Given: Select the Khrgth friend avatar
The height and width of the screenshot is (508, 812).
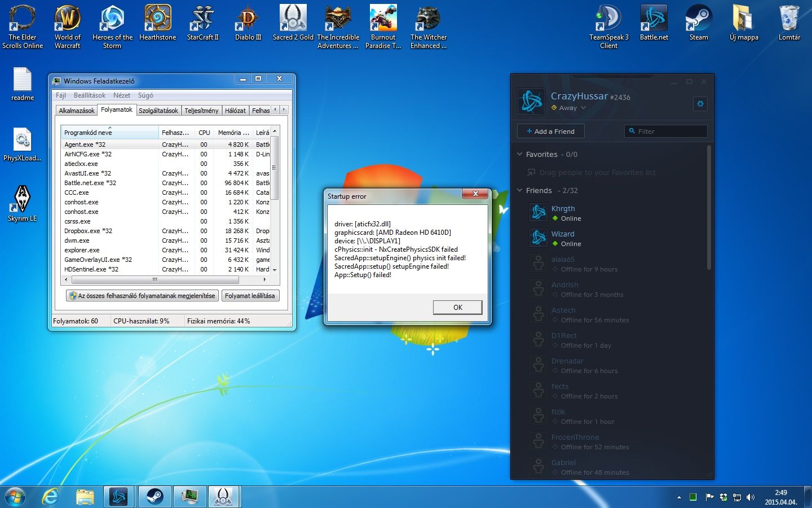Looking at the screenshot, I should pyautogui.click(x=539, y=212).
